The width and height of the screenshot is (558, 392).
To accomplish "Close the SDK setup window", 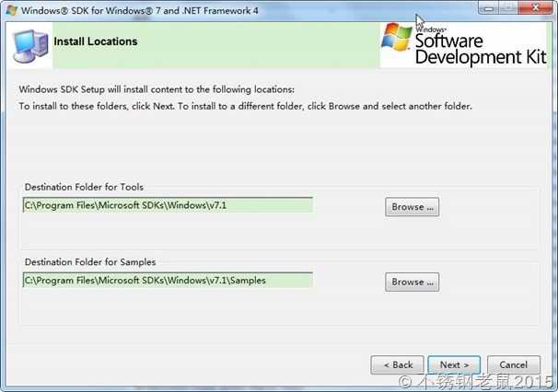I will pyautogui.click(x=535, y=7).
